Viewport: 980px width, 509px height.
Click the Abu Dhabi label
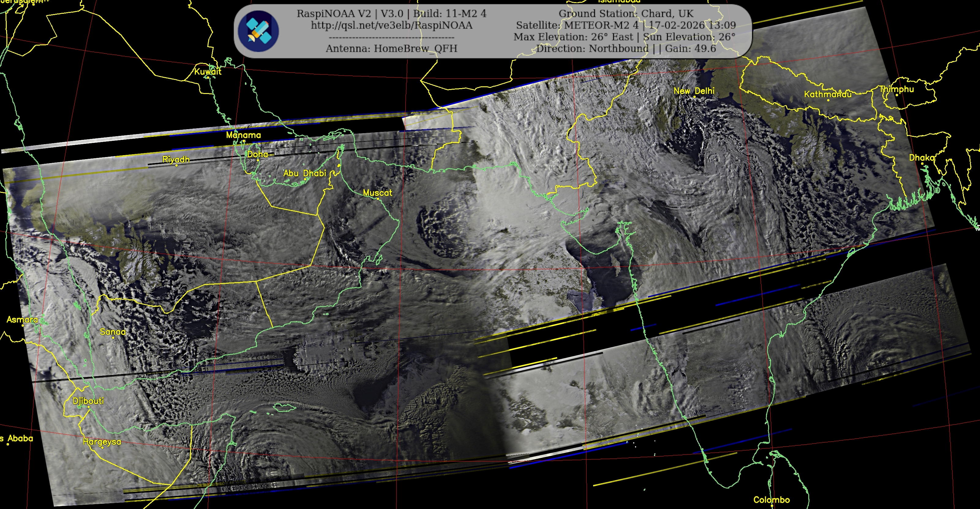tap(305, 174)
